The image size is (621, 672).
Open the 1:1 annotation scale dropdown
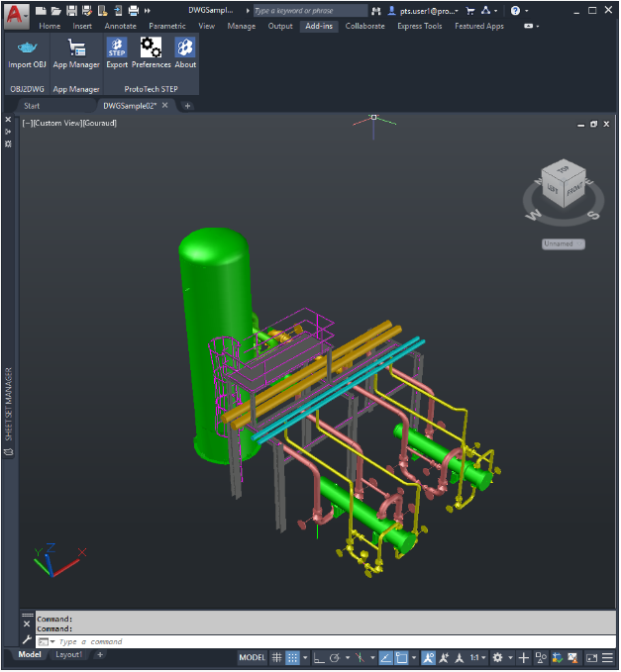(477, 658)
